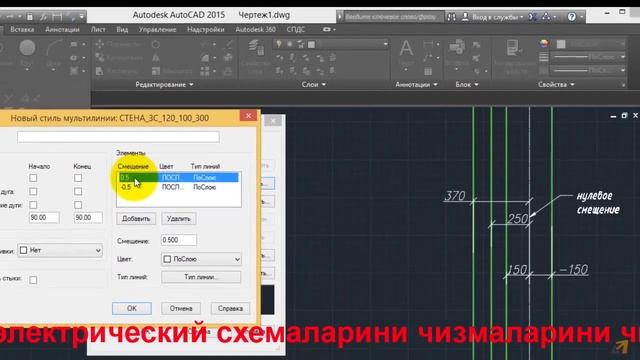
Task: Click the Добавить button
Action: click(136, 219)
